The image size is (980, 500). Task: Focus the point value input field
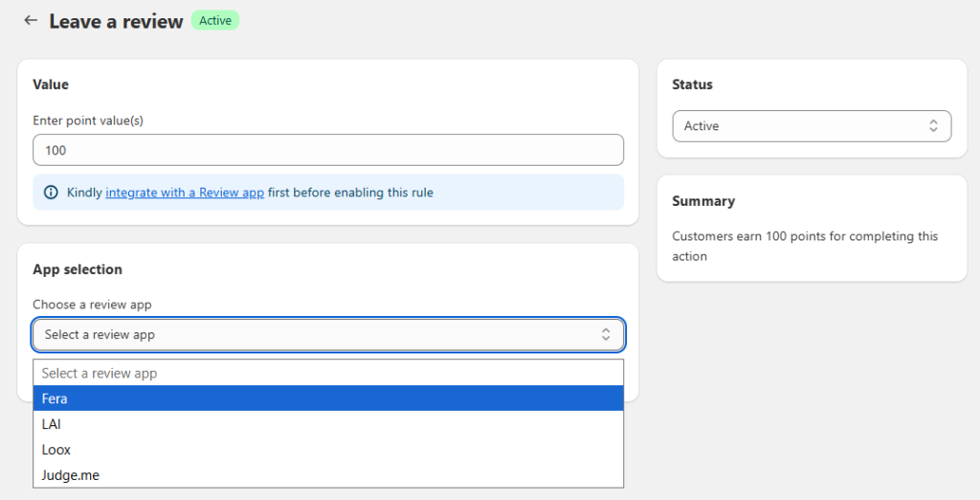[x=327, y=150]
